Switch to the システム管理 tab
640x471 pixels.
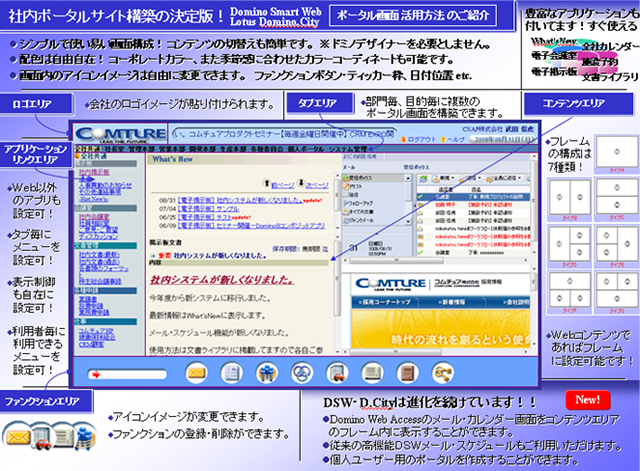(x=347, y=149)
